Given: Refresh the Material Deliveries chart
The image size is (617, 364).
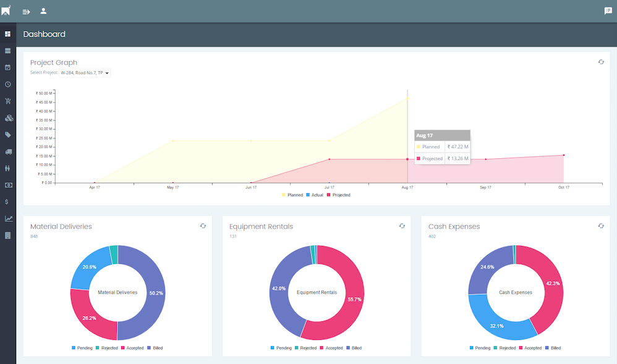Looking at the screenshot, I should click(x=203, y=226).
